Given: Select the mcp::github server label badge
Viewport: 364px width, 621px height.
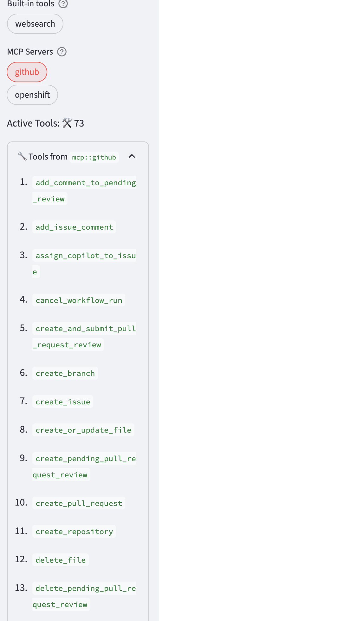Looking at the screenshot, I should pyautogui.click(x=94, y=157).
